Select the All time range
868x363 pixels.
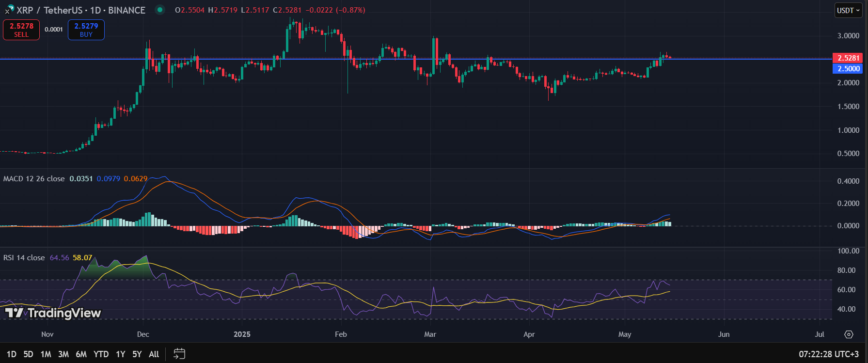[x=154, y=354]
